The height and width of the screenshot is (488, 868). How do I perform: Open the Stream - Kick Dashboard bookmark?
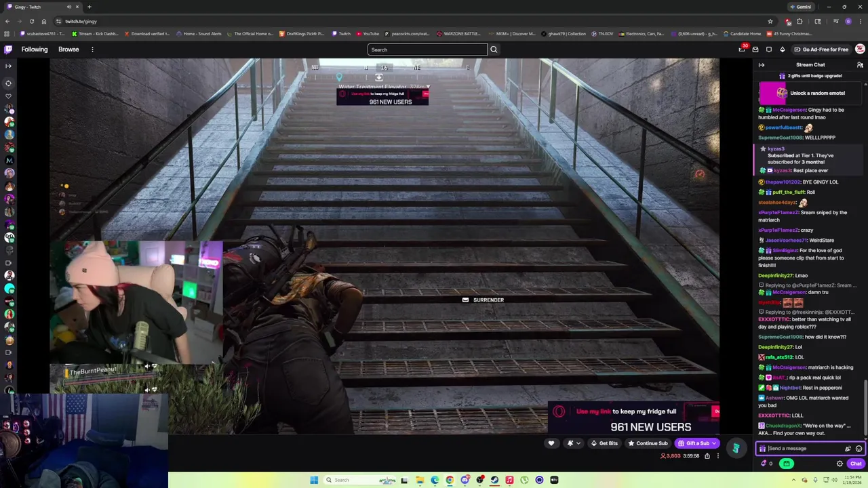pyautogui.click(x=95, y=33)
